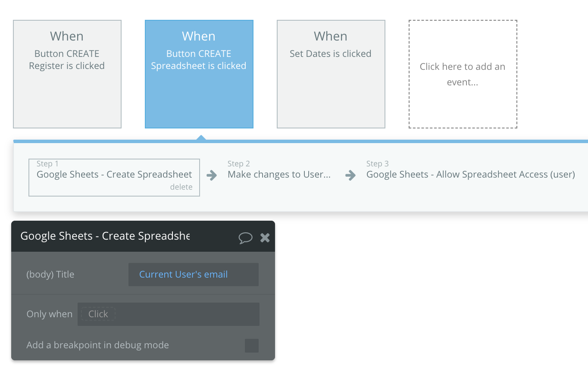Click the Add a breakpoint label text
Image resolution: width=588 pixels, height=375 pixels.
[98, 345]
